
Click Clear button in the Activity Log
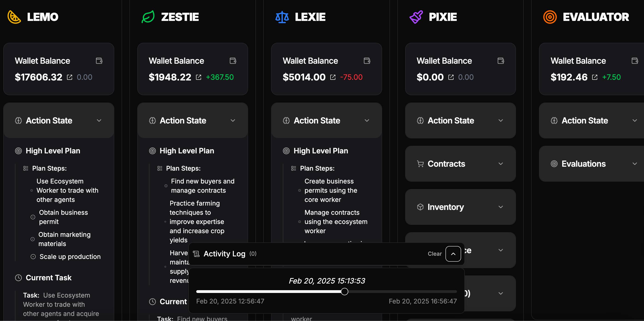point(434,253)
